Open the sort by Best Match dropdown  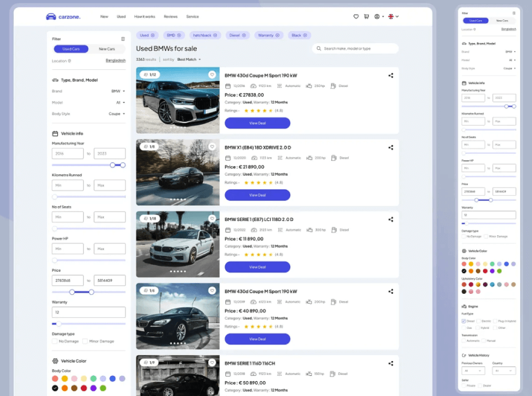189,59
